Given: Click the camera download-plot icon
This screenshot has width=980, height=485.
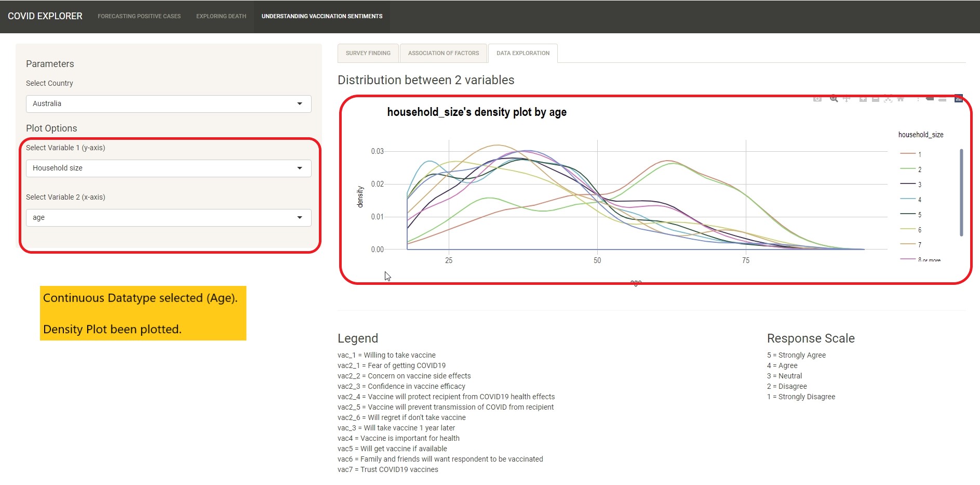Looking at the screenshot, I should (x=817, y=99).
